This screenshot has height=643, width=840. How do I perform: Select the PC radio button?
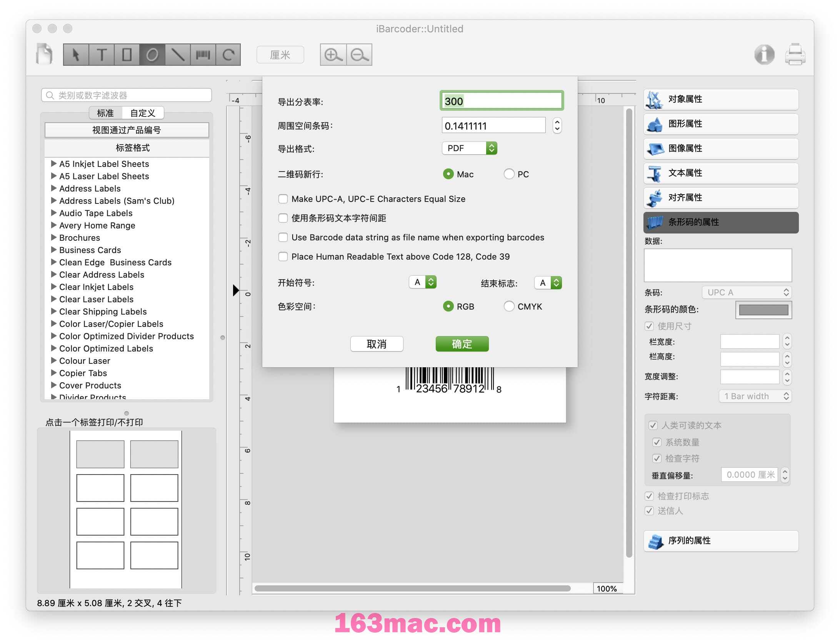509,174
